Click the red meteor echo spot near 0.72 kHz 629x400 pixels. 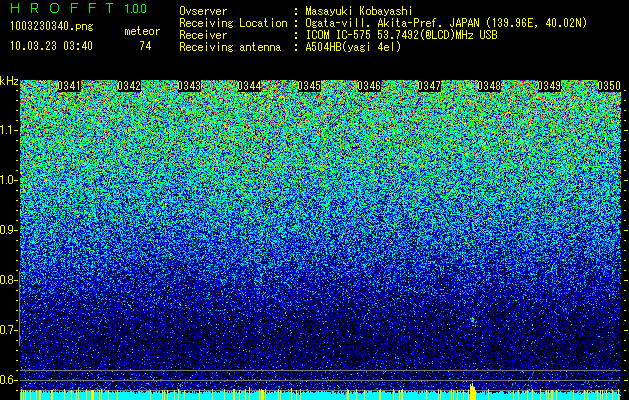(473, 319)
